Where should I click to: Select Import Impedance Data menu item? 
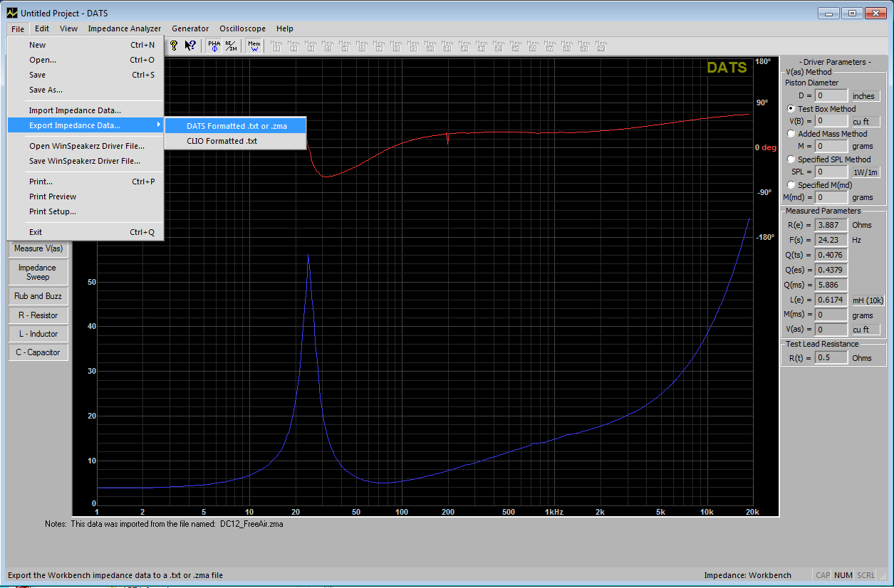85,110
